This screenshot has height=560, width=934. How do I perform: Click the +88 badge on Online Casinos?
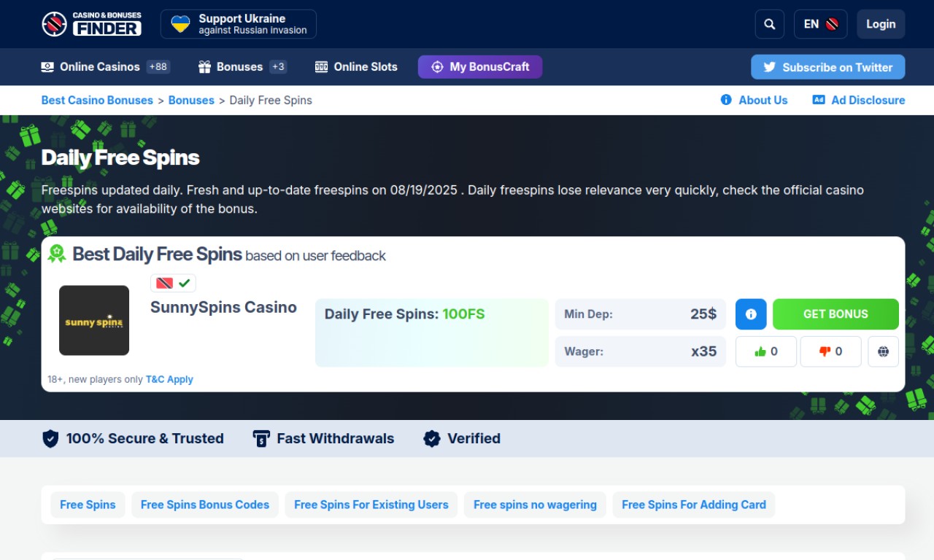point(158,67)
